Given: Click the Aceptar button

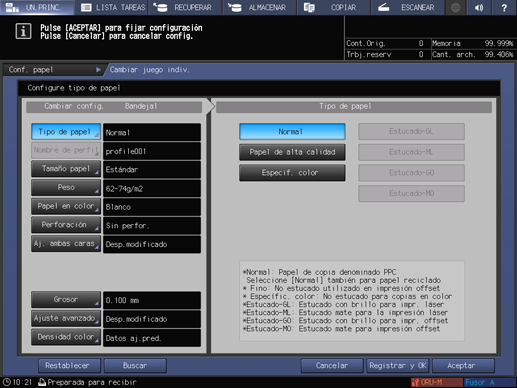Looking at the screenshot, I should (x=463, y=366).
